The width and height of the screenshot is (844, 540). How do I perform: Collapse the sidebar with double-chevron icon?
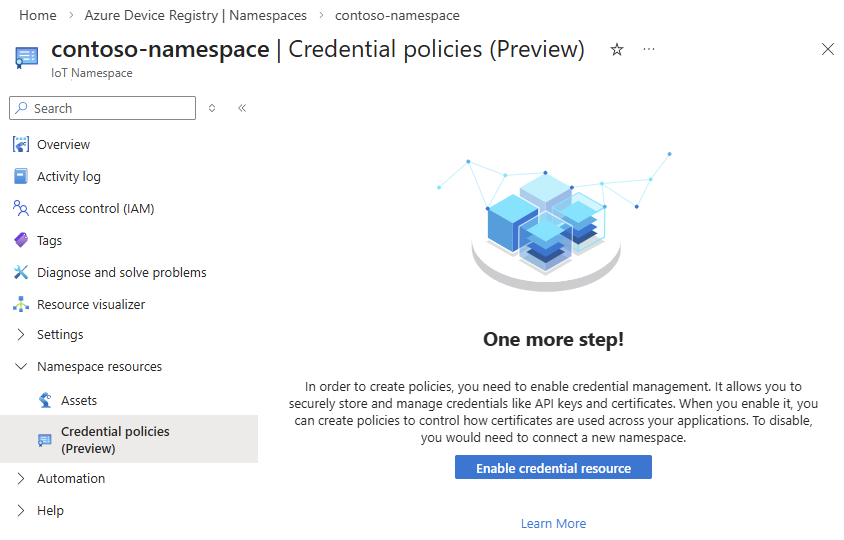[x=242, y=108]
